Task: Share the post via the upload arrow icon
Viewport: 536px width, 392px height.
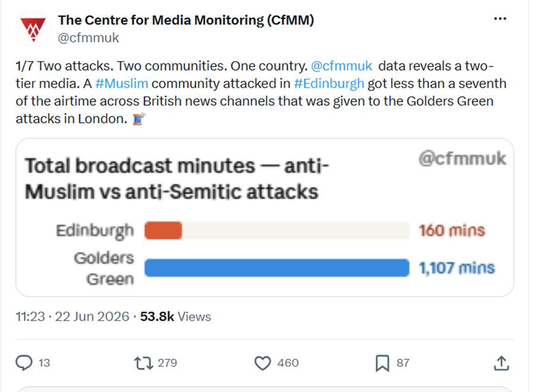Action: 501,363
